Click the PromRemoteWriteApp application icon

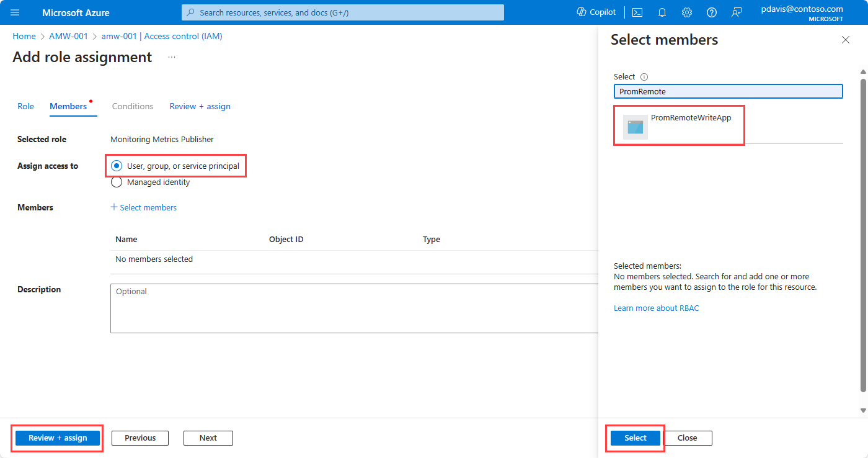pyautogui.click(x=635, y=127)
